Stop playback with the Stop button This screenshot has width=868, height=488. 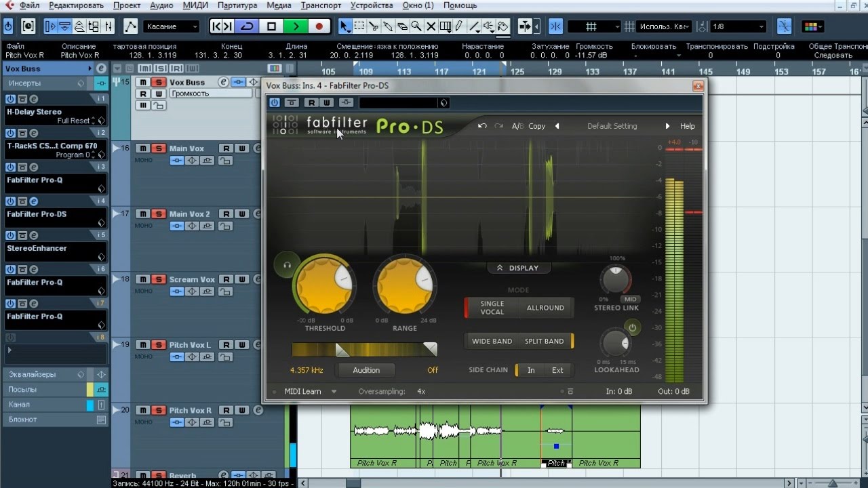271,26
